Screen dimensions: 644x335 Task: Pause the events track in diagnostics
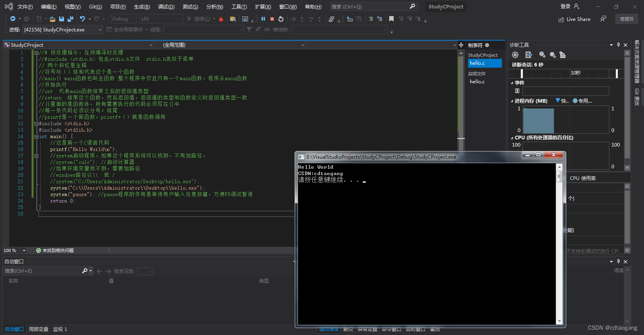pyautogui.click(x=517, y=91)
